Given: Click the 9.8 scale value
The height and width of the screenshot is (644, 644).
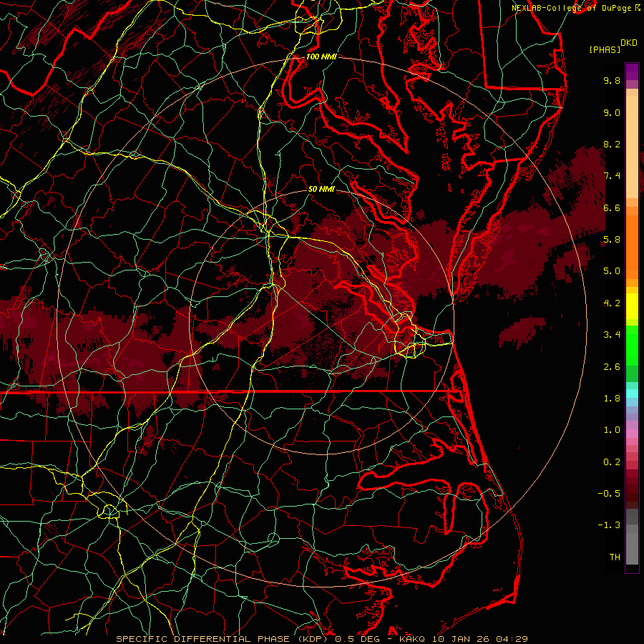Looking at the screenshot, I should [x=612, y=80].
